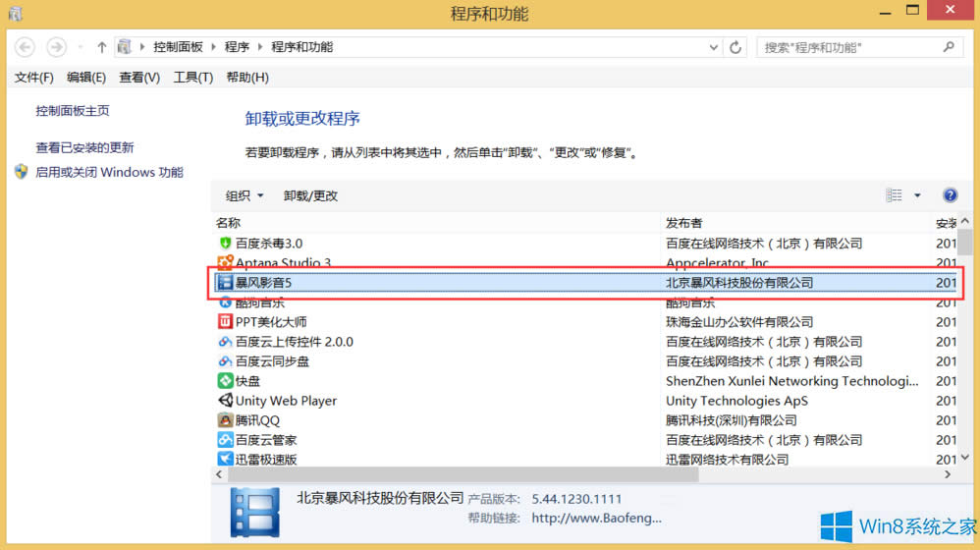Click the 程序和功能 breadcrumb segment
The width and height of the screenshot is (980, 550).
click(x=301, y=47)
